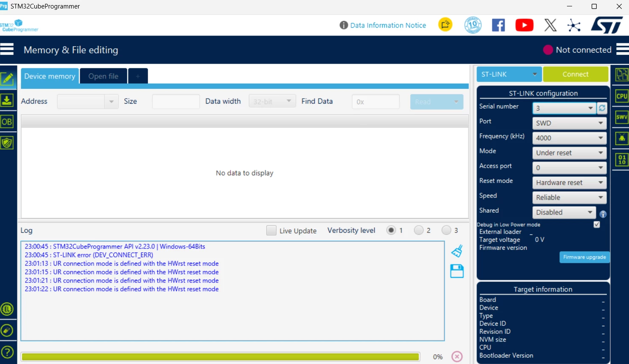Open the SWV viewer icon
This screenshot has width=629, height=364.
pyautogui.click(x=622, y=117)
